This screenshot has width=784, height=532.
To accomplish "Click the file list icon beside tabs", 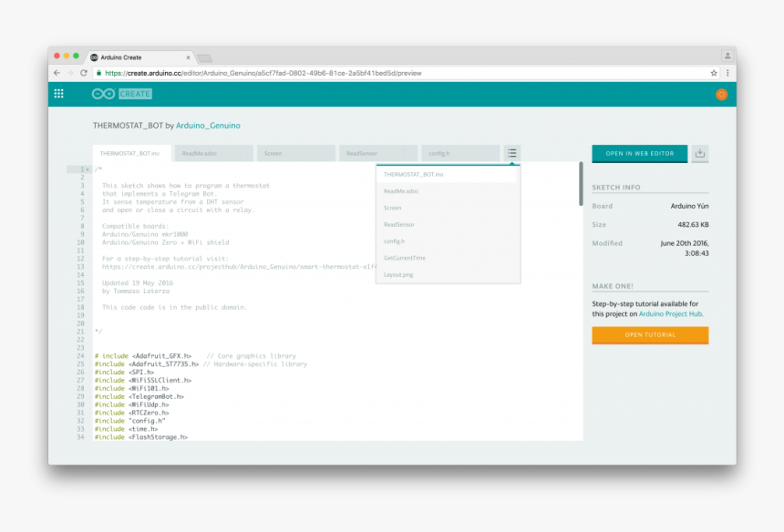I will 512,153.
